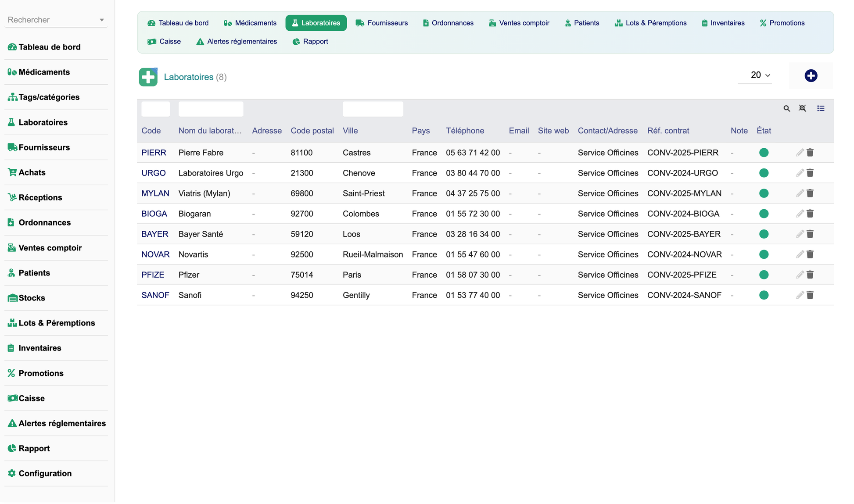Open Configuration in the sidebar
The image size is (854, 504).
click(56, 473)
